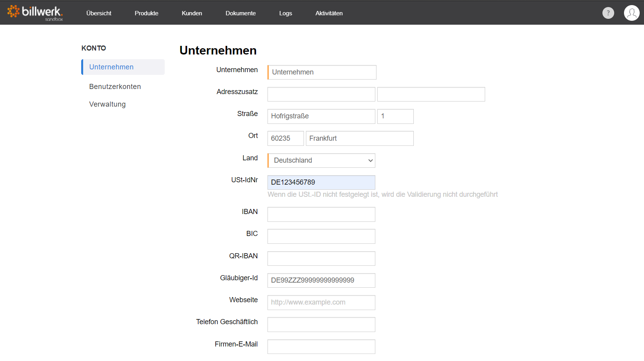The width and height of the screenshot is (644, 361).
Task: Click the USt.-ID validation hint text
Action: [x=382, y=194]
